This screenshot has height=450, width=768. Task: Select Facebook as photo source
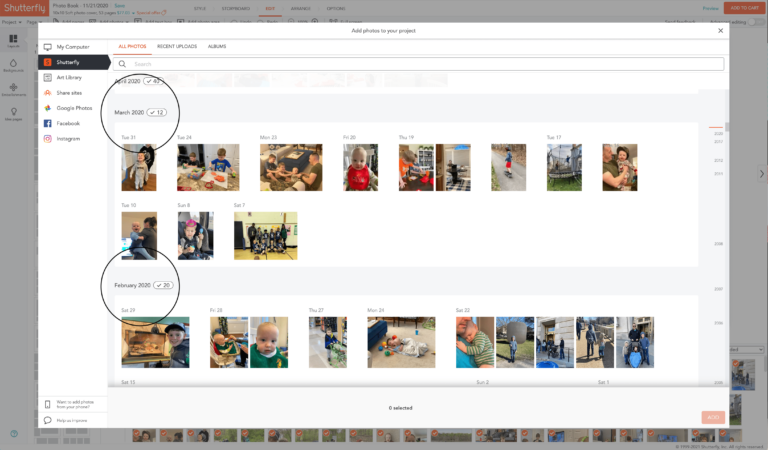pyautogui.click(x=68, y=123)
